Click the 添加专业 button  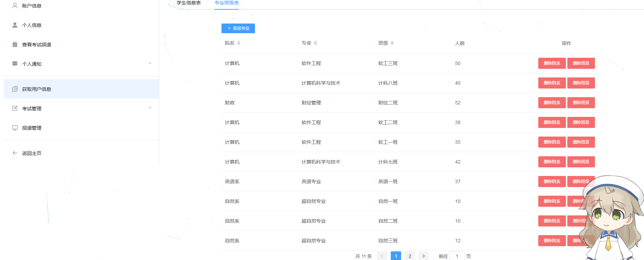pyautogui.click(x=238, y=28)
